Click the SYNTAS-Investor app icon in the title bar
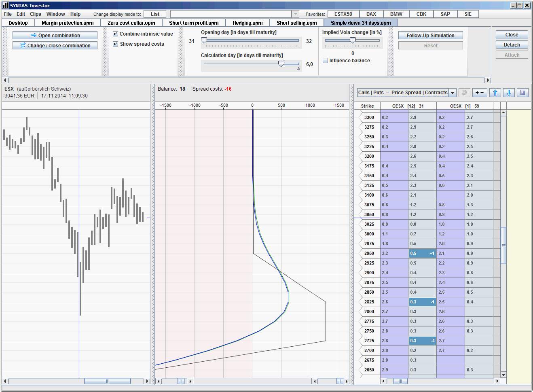 pyautogui.click(x=5, y=5)
